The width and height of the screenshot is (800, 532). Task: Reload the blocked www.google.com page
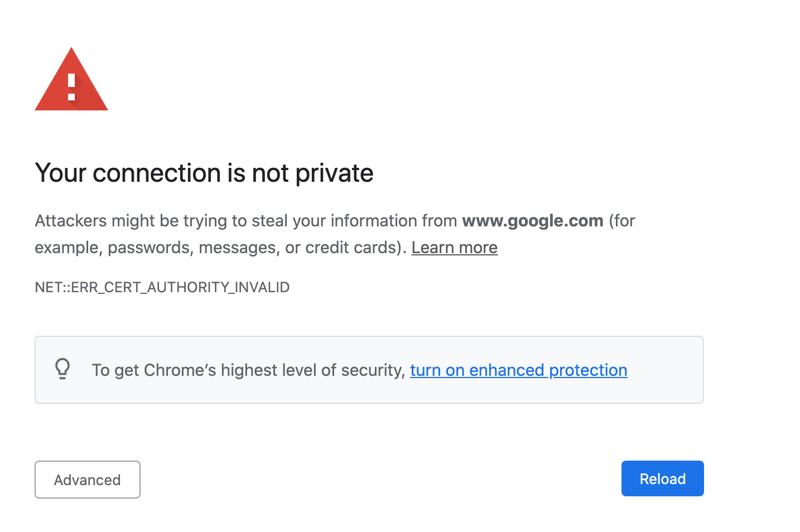coord(662,478)
